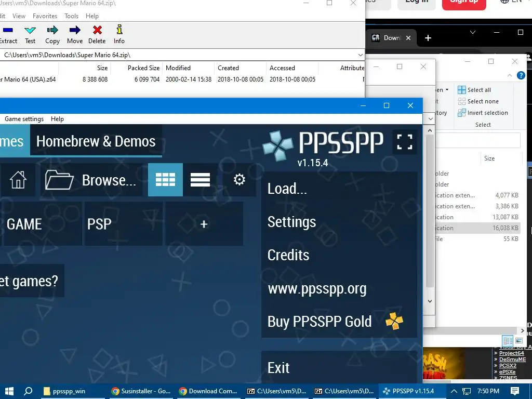The width and height of the screenshot is (532, 399).
Task: Open 7-Zip Help menu
Action: 92,16
